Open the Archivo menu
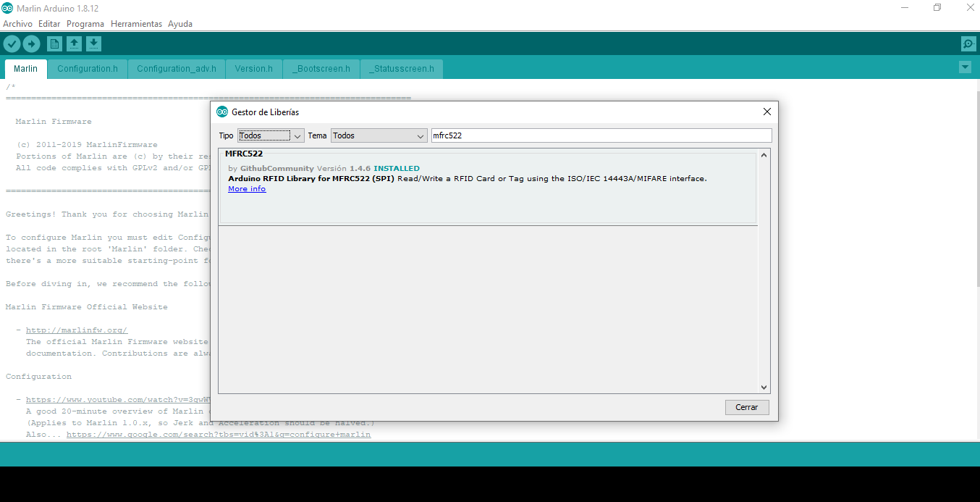Viewport: 980px width, 502px height. (17, 24)
